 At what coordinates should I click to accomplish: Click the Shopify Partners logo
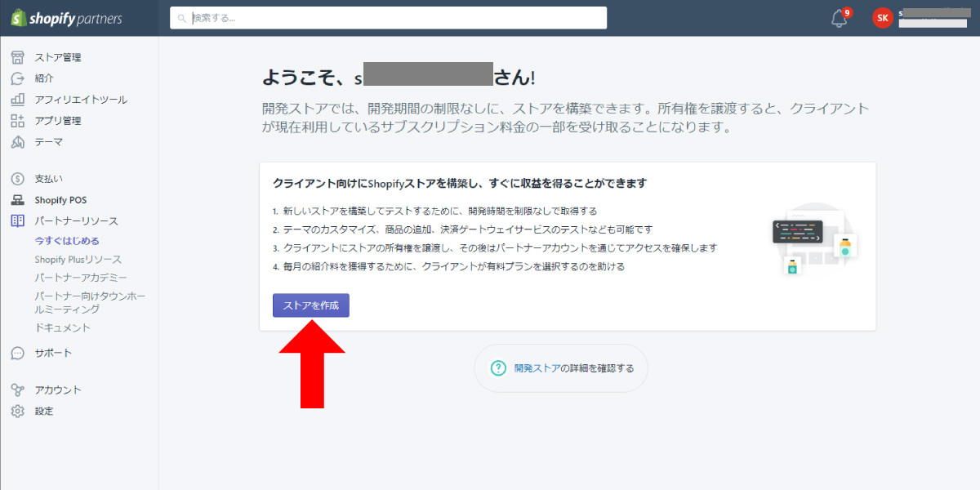pyautogui.click(x=65, y=18)
